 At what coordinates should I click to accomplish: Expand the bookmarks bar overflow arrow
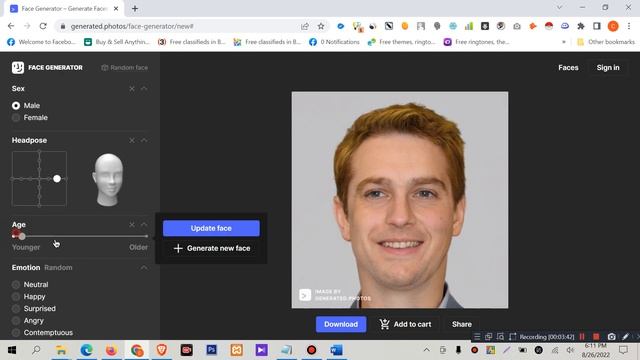[x=564, y=42]
